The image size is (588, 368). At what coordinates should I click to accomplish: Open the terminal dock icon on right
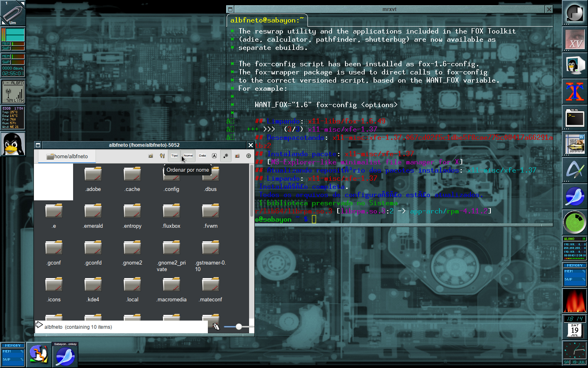point(575,118)
